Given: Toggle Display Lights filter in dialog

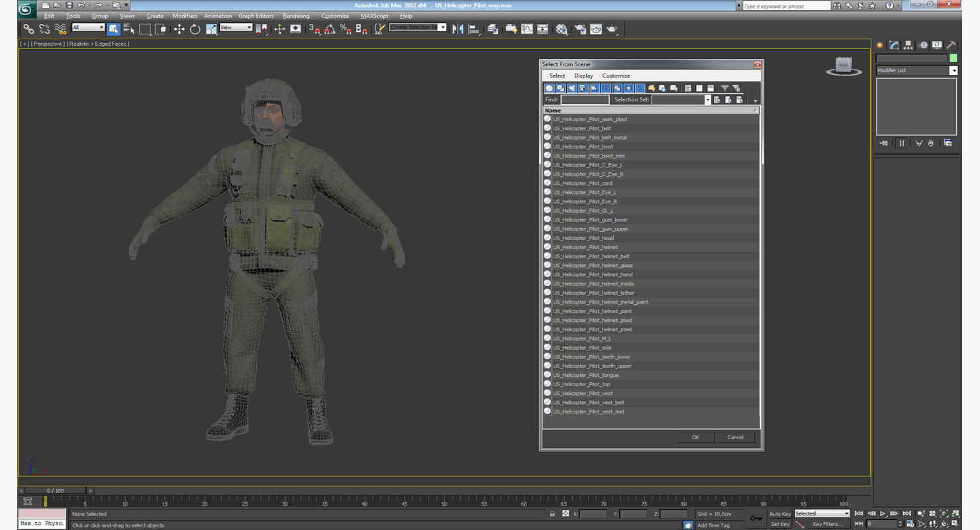Looking at the screenshot, I should click(571, 88).
